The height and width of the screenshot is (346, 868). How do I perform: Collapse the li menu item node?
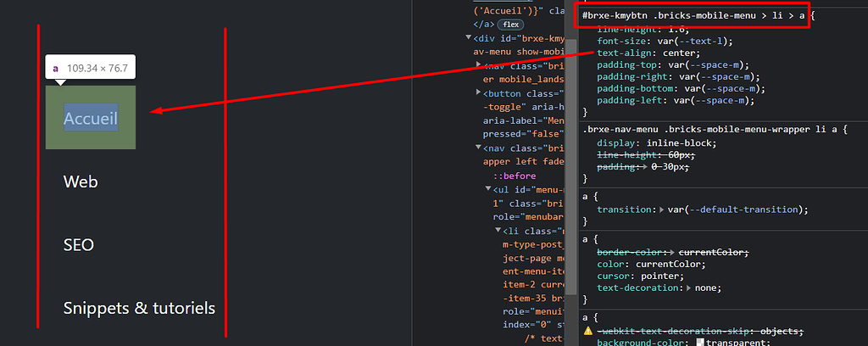[x=498, y=231]
